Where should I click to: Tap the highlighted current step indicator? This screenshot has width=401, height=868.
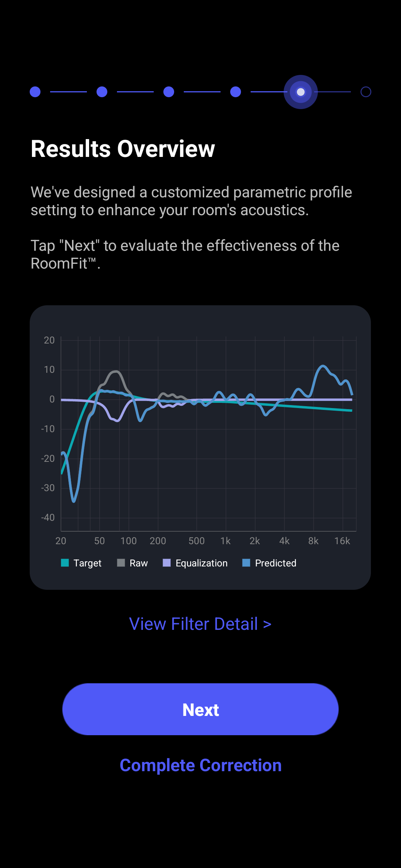[301, 92]
